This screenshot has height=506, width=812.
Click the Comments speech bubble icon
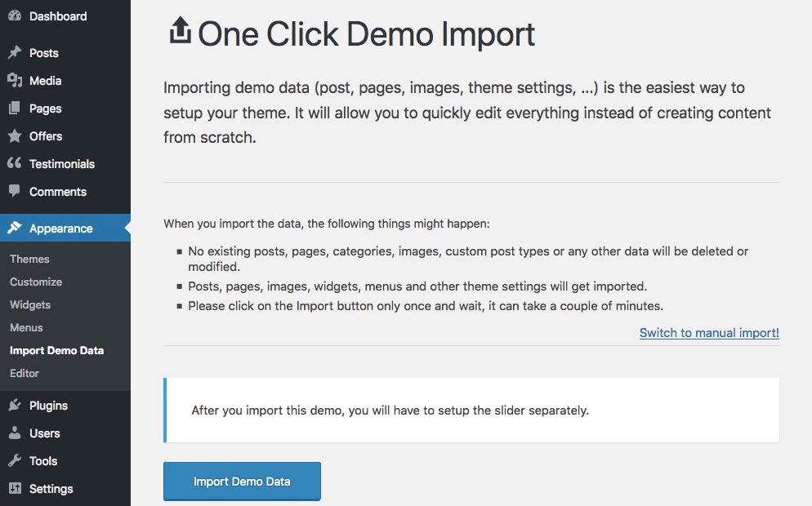click(x=15, y=191)
